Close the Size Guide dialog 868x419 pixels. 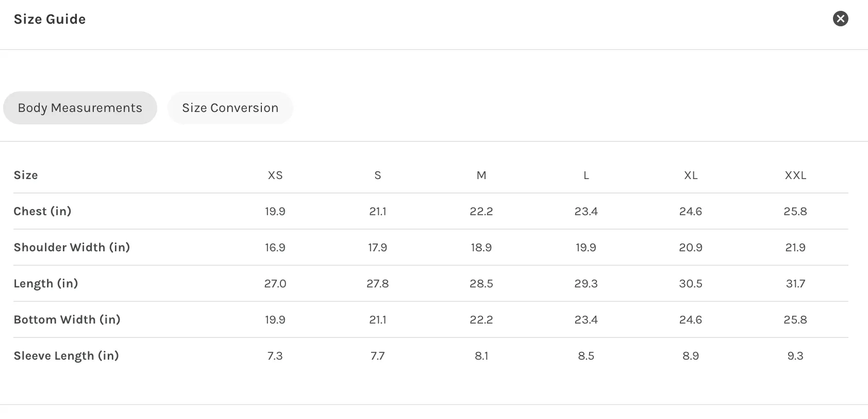pos(840,19)
